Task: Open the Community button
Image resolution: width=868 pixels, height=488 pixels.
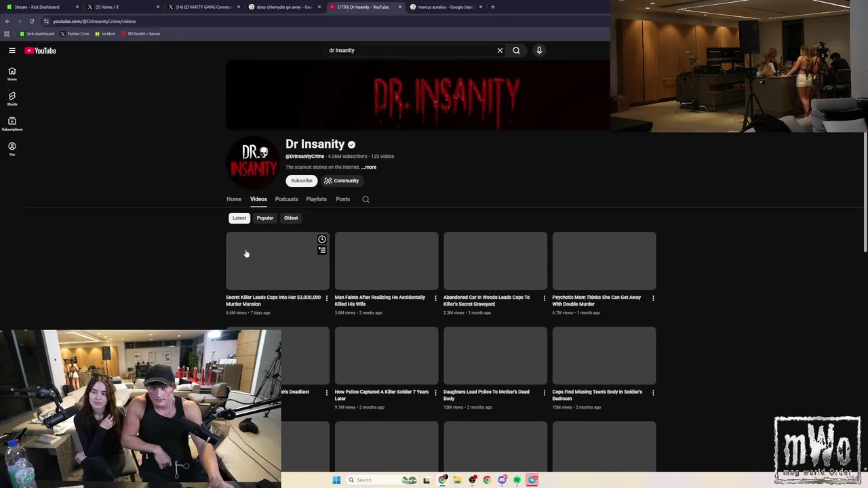Action: click(341, 181)
